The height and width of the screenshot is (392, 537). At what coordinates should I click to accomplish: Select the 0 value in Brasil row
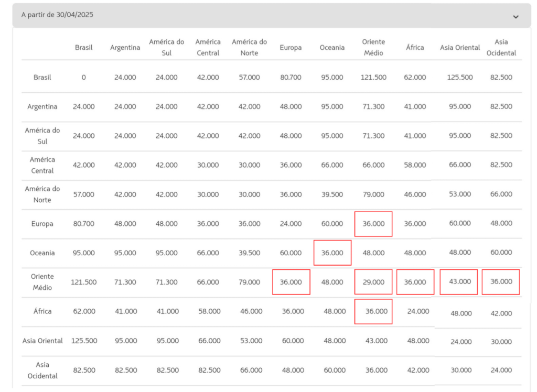click(83, 77)
